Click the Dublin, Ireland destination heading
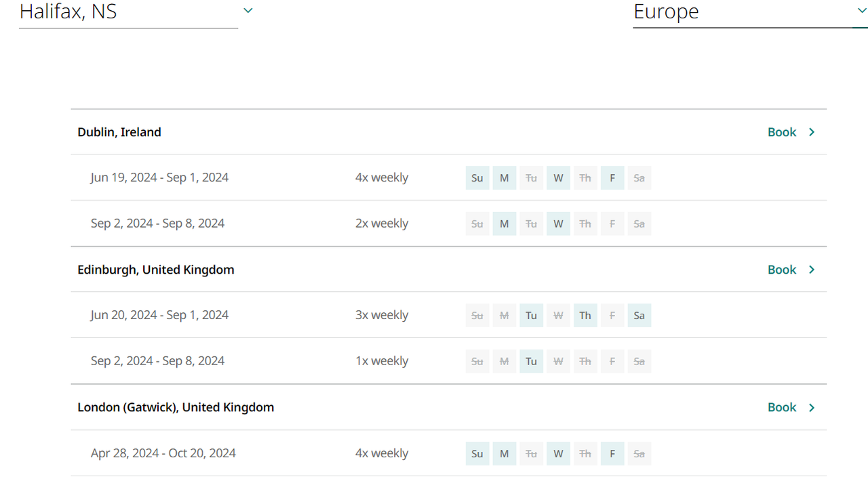 coord(119,132)
